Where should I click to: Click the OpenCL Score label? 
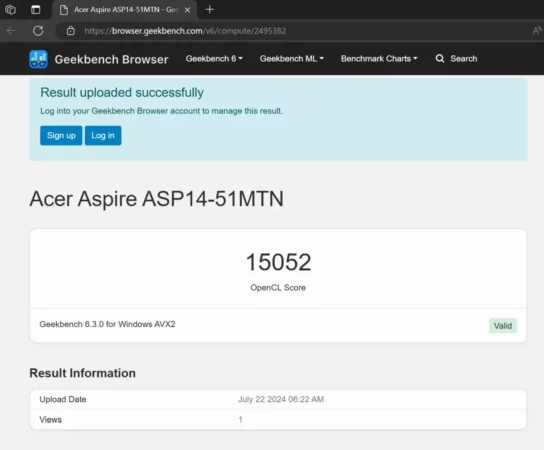coord(278,288)
